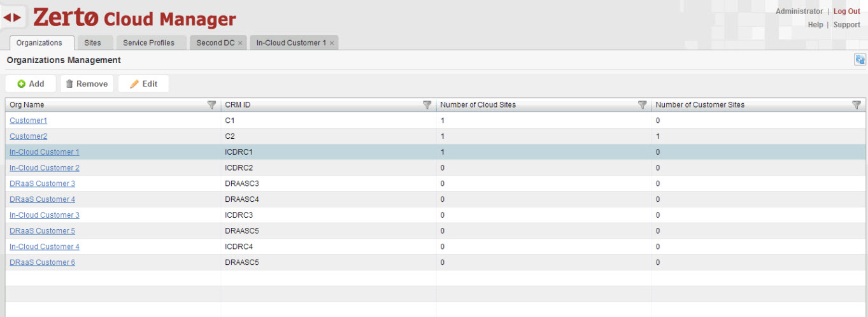This screenshot has width=868, height=317.
Task: Open the Customer2 organization link
Action: pos(28,136)
